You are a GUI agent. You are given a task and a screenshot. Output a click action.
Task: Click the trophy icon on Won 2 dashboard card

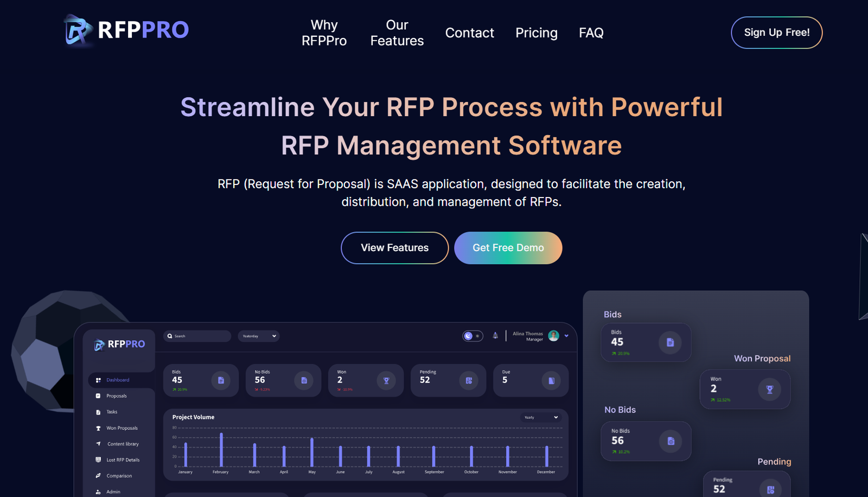click(x=386, y=380)
